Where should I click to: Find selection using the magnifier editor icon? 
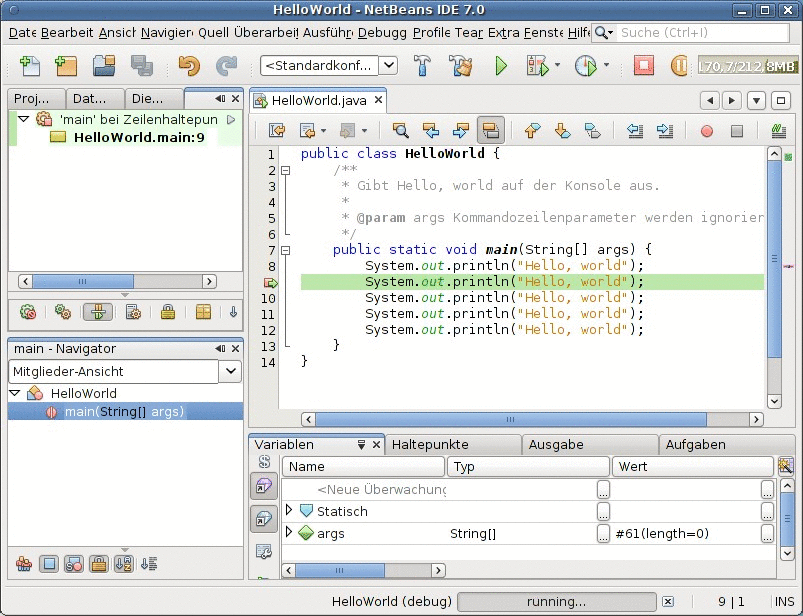point(400,131)
